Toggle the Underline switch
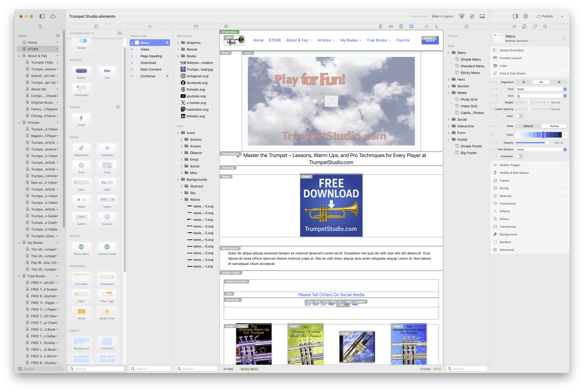 point(519,156)
